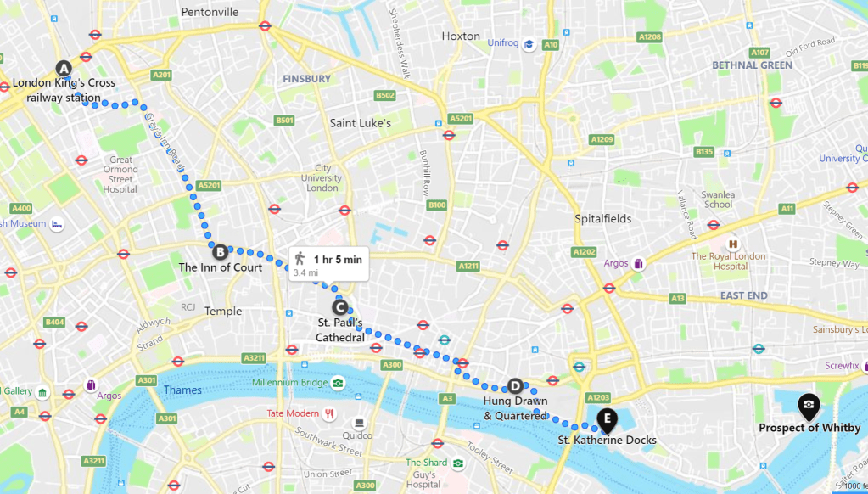Screen dimensions: 868x494
Task: Click waypoint C at St. Paul's Cathedral
Action: click(x=340, y=306)
